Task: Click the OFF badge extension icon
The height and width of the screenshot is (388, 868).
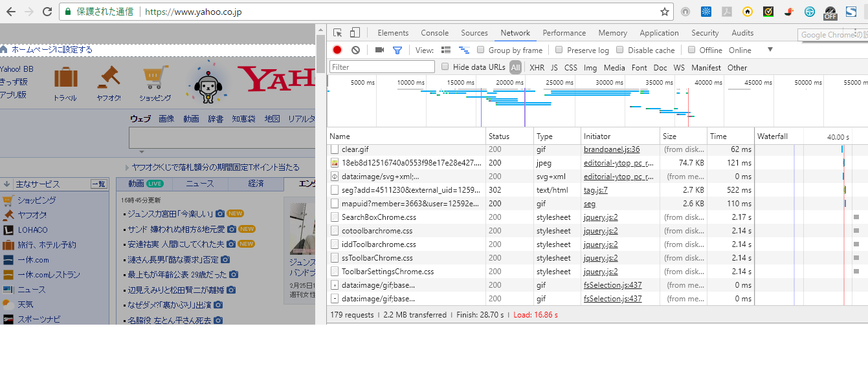Action: click(x=830, y=12)
